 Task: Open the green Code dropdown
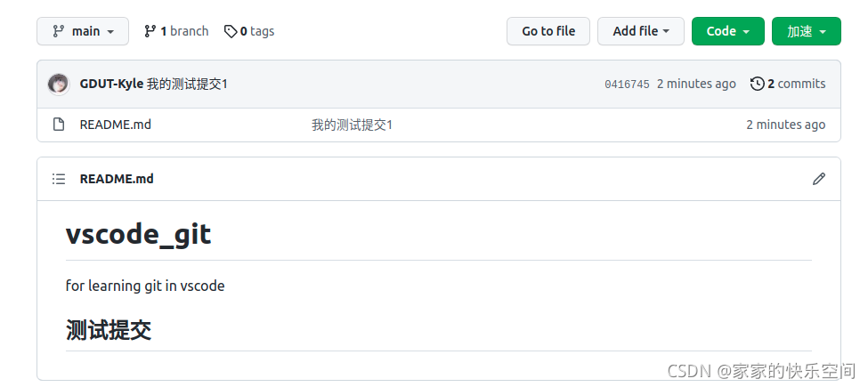pyautogui.click(x=728, y=31)
